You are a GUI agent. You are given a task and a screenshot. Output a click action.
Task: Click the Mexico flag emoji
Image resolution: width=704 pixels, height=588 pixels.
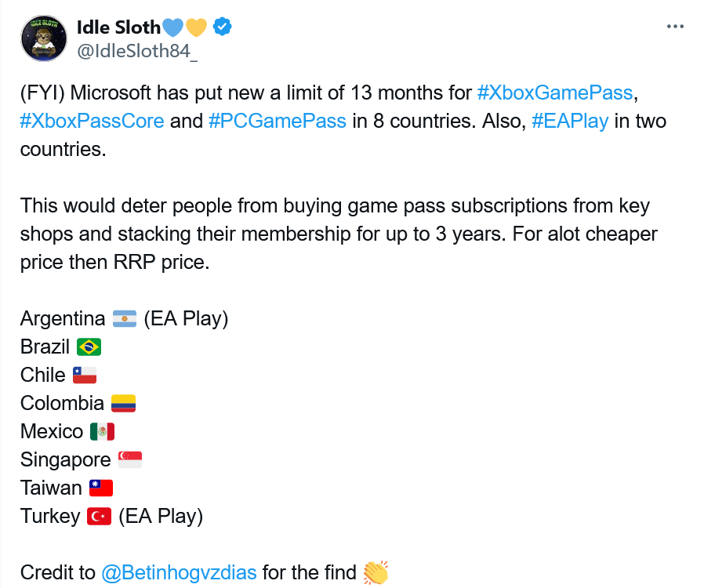point(103,432)
